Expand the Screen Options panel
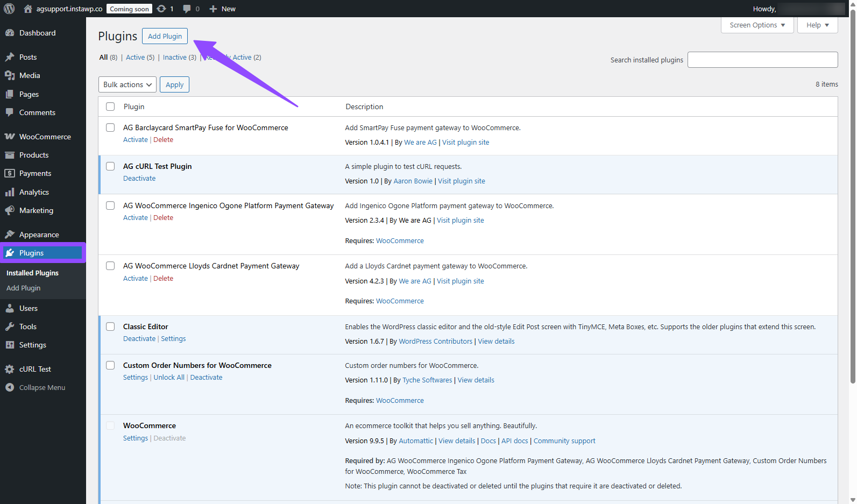This screenshot has width=857, height=504. [x=757, y=25]
